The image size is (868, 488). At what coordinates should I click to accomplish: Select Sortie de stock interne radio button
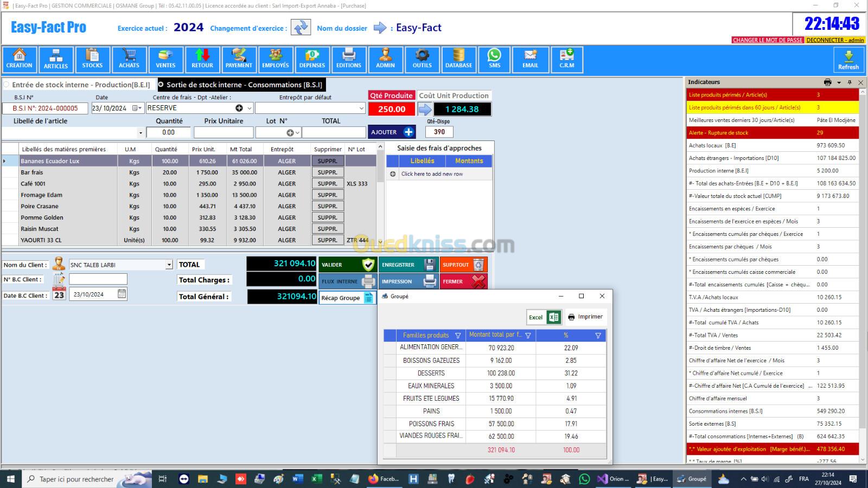(161, 85)
